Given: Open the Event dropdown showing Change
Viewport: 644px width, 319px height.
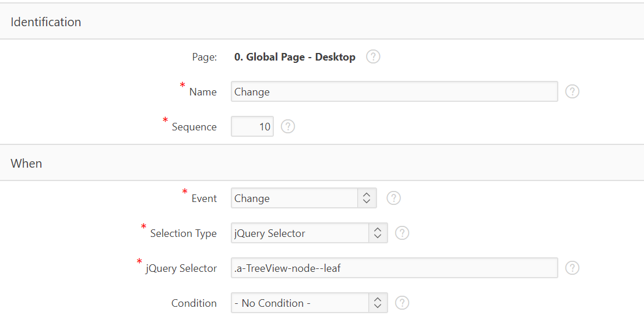Looking at the screenshot, I should (304, 198).
